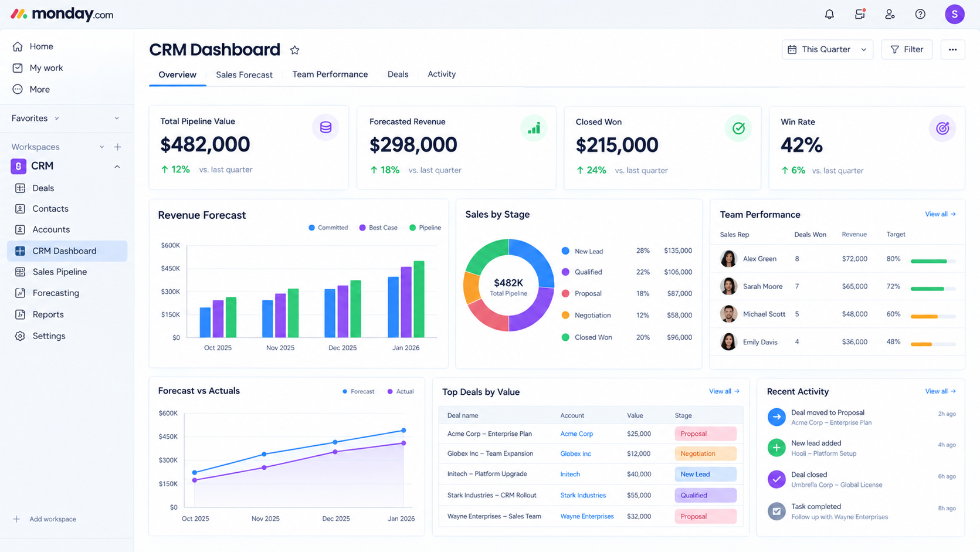The width and height of the screenshot is (980, 552).
Task: Click the Sales Pipeline icon
Action: pos(20,272)
